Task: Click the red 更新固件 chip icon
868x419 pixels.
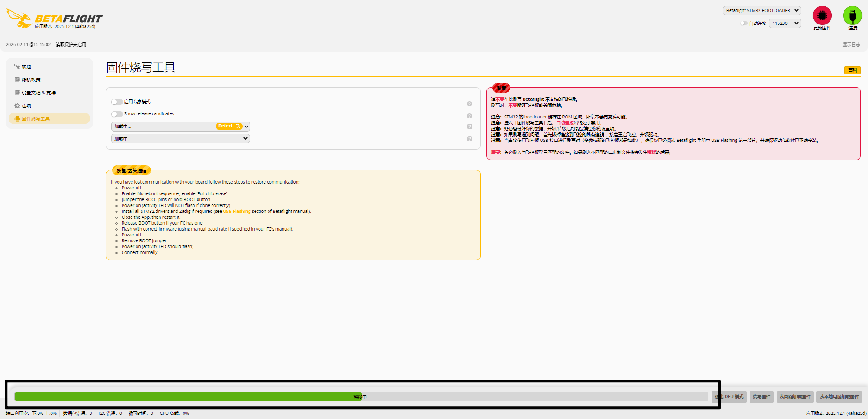Action: click(x=822, y=16)
